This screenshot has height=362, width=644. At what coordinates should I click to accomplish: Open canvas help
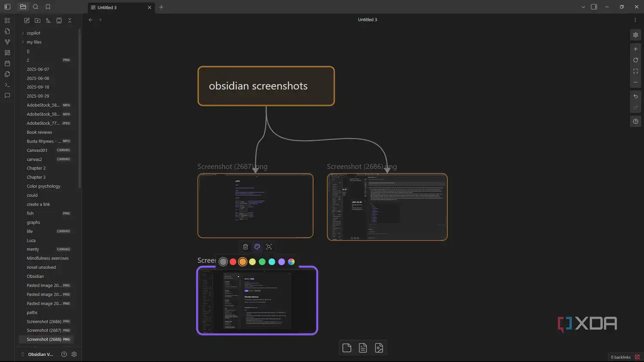tap(635, 121)
